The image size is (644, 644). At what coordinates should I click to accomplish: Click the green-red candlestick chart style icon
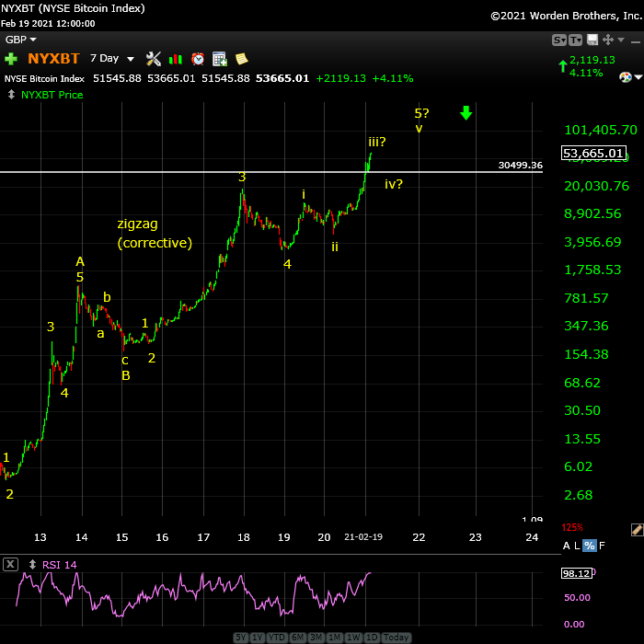click(176, 59)
